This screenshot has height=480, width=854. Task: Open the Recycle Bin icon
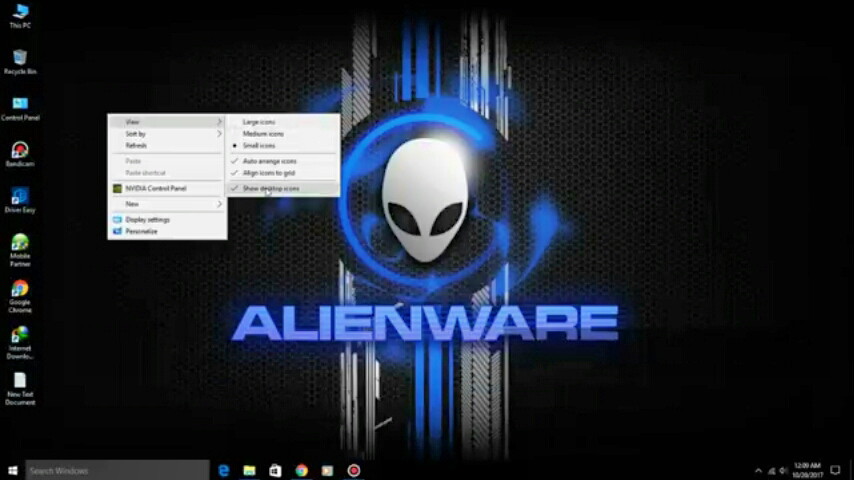[20, 62]
